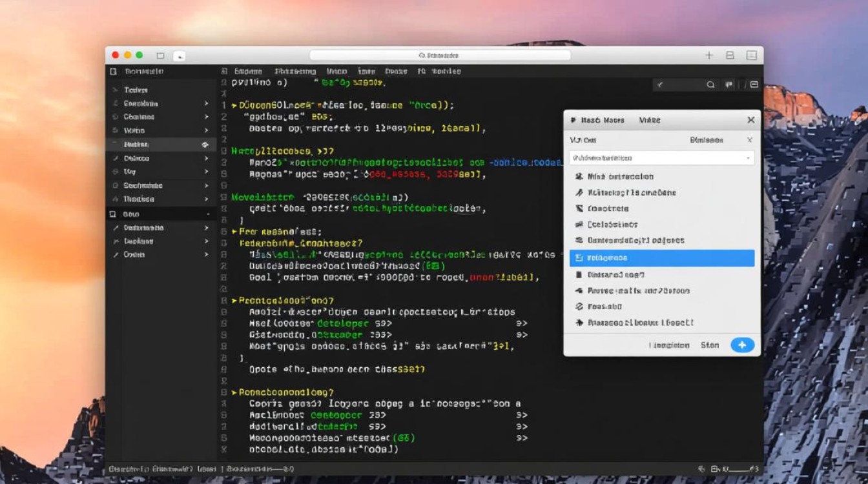Image resolution: width=868 pixels, height=484 pixels.
Task: Click the star icon on the last popup list entry
Action: (579, 323)
